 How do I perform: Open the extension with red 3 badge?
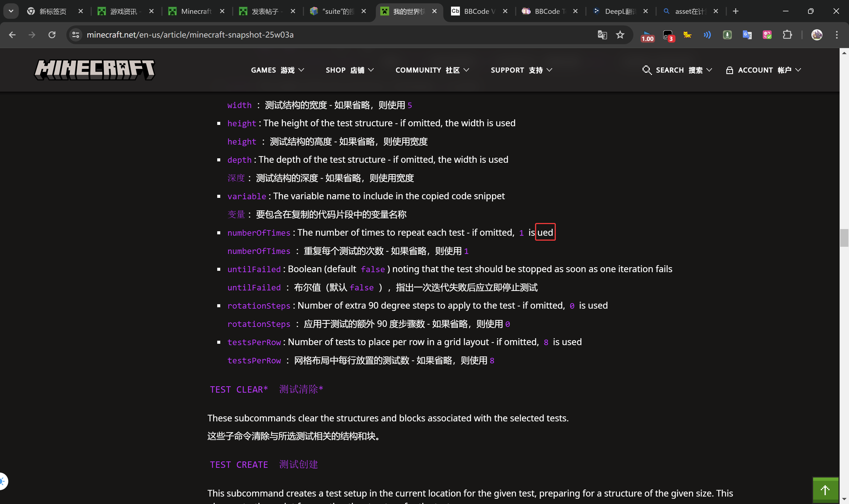(x=668, y=35)
